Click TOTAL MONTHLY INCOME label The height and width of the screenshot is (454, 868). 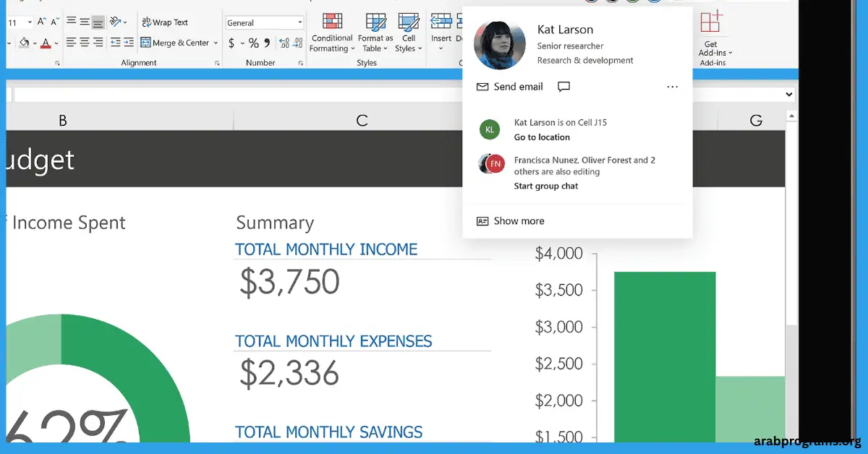(x=326, y=249)
